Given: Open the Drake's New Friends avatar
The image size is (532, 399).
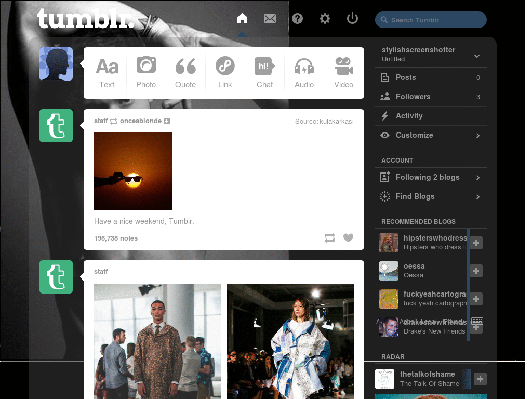Looking at the screenshot, I should pyautogui.click(x=389, y=327).
